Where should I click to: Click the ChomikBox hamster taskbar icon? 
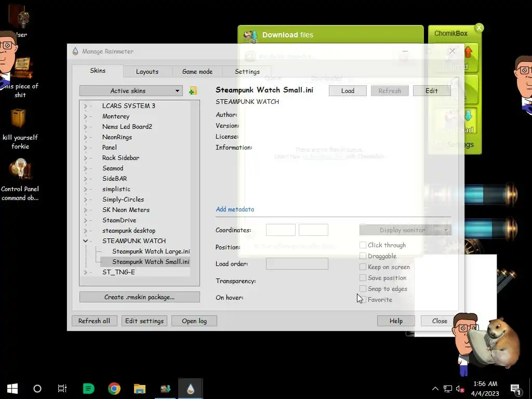coord(165,389)
